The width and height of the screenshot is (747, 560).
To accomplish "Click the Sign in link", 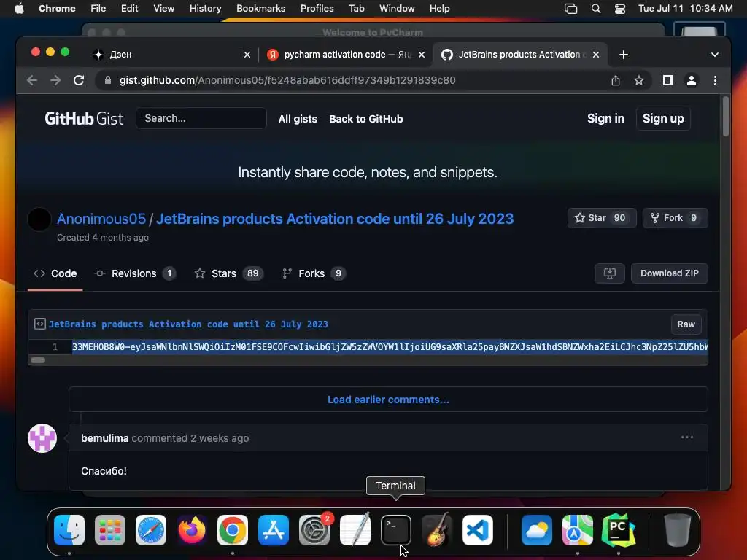I will click(605, 119).
